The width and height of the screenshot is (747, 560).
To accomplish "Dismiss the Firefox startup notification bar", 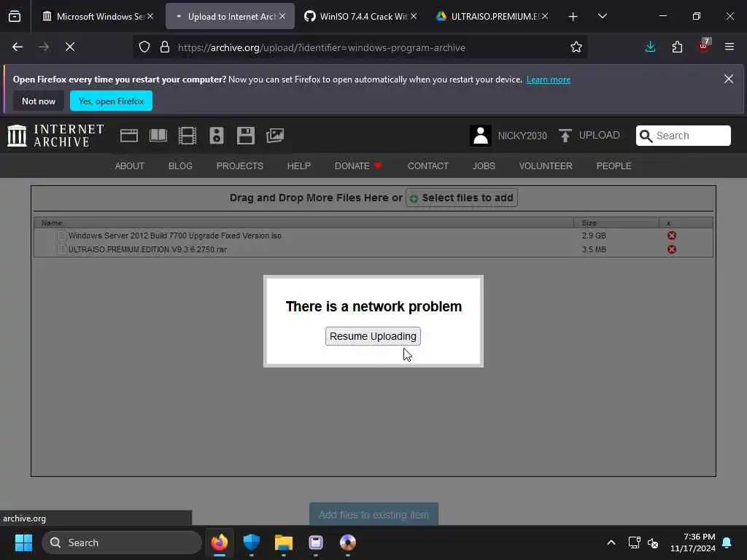I will click(x=729, y=79).
